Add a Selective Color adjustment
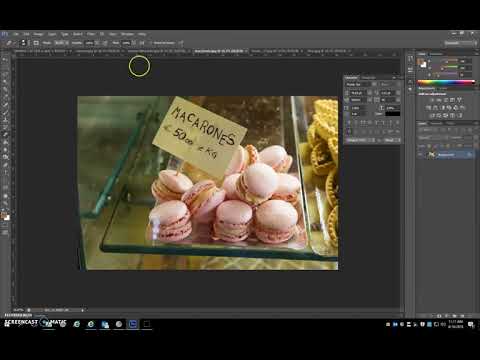 pyautogui.click(x=460, y=116)
